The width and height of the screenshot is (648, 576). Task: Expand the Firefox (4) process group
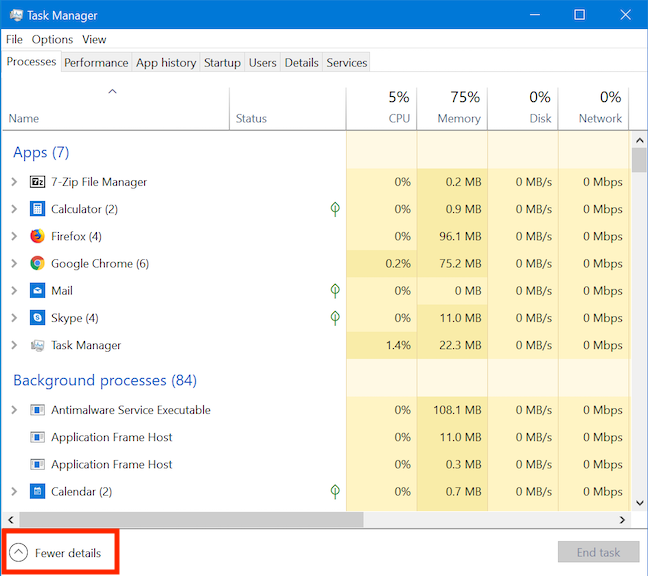pos(14,236)
